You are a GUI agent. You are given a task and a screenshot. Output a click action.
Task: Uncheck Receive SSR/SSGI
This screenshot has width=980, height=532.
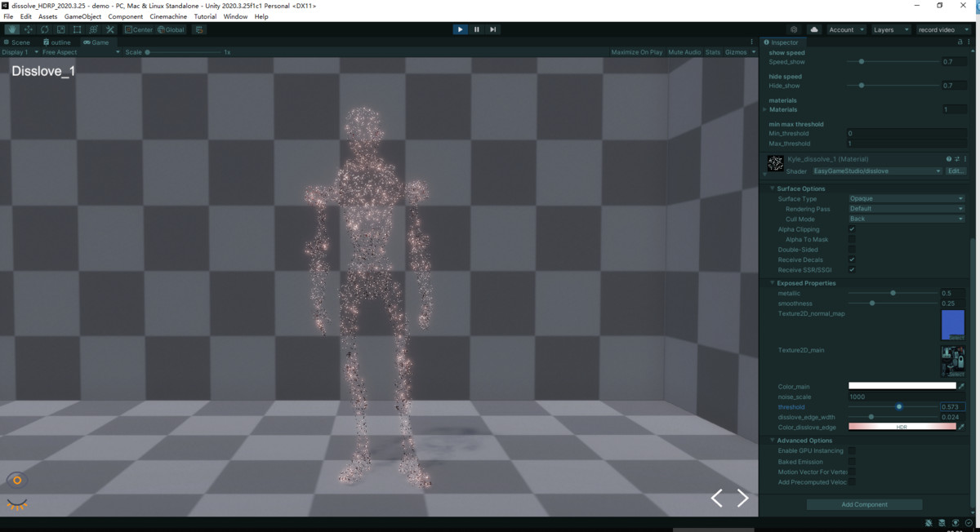(852, 270)
